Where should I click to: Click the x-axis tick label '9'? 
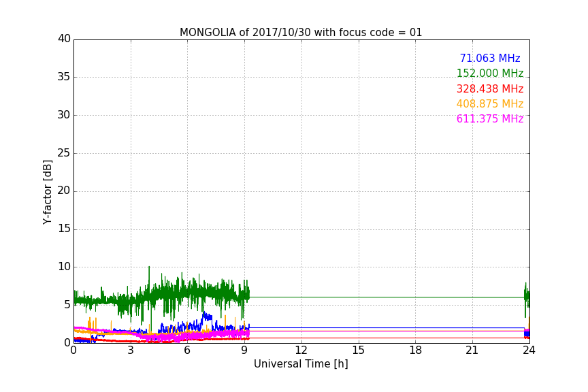coord(244,350)
